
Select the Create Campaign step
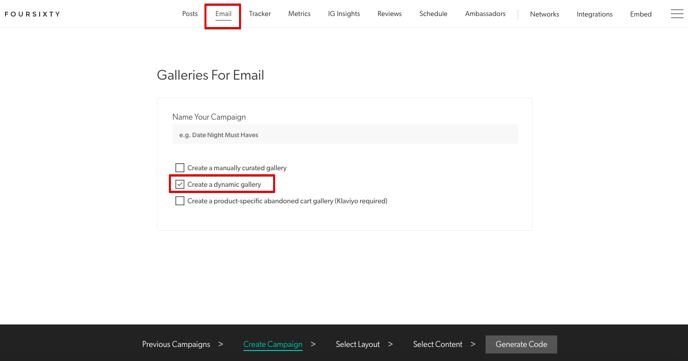tap(273, 344)
